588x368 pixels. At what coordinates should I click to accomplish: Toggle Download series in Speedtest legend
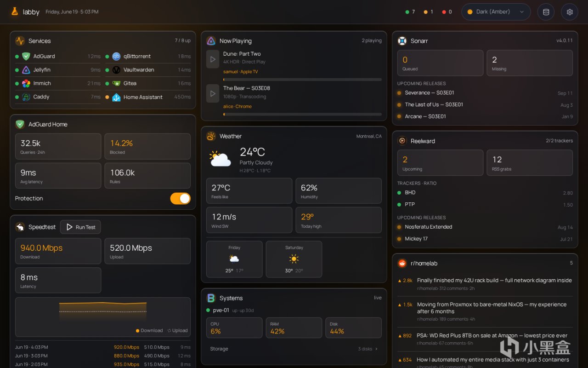pos(149,330)
